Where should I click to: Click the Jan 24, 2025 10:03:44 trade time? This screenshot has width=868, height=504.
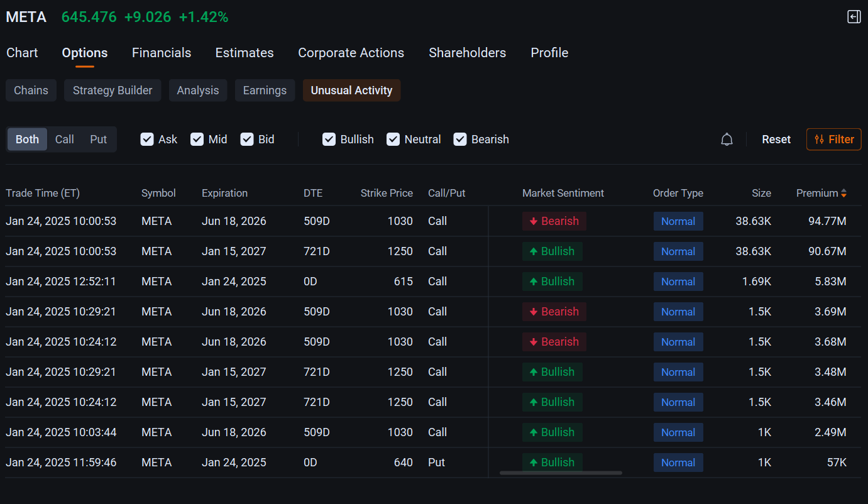pyautogui.click(x=61, y=432)
